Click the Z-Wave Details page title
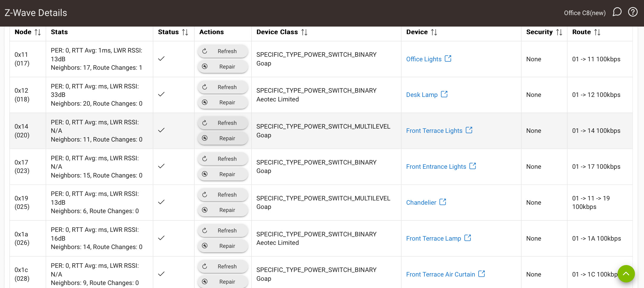This screenshot has height=288, width=644. pyautogui.click(x=36, y=13)
